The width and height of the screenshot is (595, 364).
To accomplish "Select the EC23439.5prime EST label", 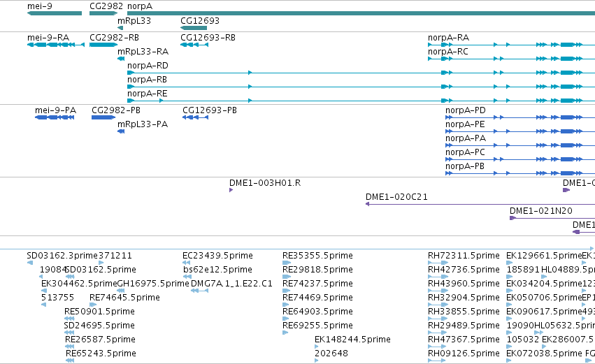I will click(x=217, y=256).
